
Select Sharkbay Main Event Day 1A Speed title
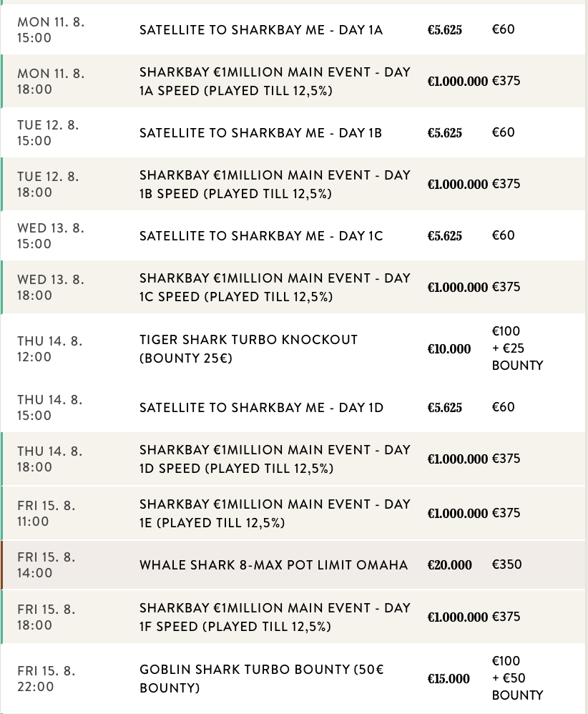click(275, 82)
